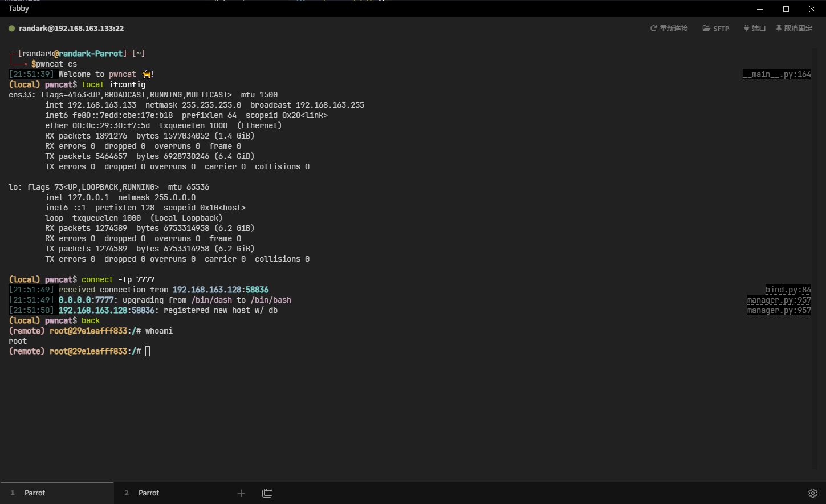The width and height of the screenshot is (826, 504).
Task: Click the green connection status dot
Action: tap(11, 28)
